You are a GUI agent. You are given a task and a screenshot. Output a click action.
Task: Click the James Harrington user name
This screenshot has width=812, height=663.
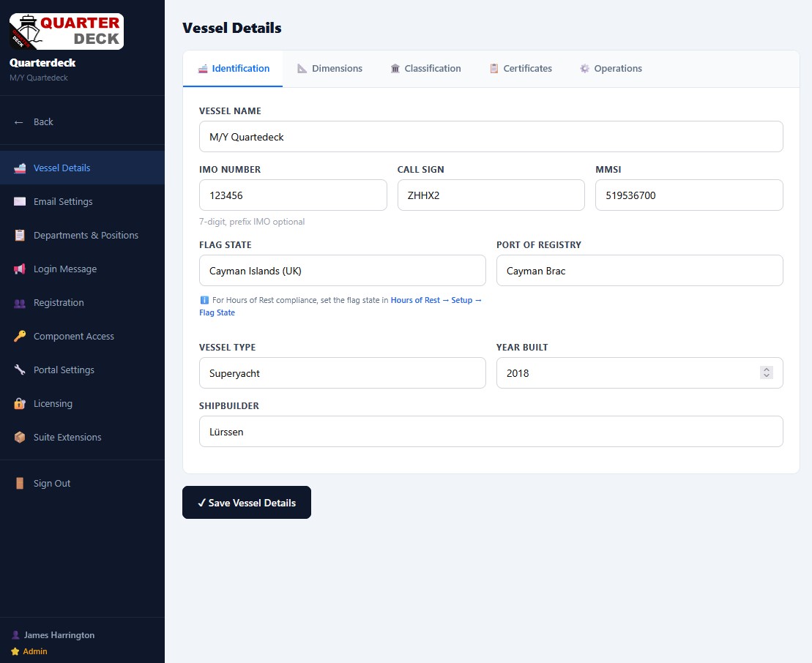(x=59, y=635)
